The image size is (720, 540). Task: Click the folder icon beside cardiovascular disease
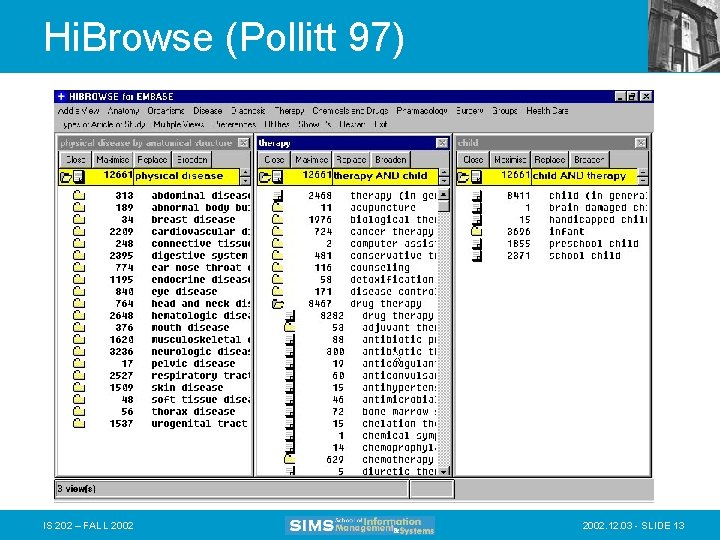tap(79, 231)
